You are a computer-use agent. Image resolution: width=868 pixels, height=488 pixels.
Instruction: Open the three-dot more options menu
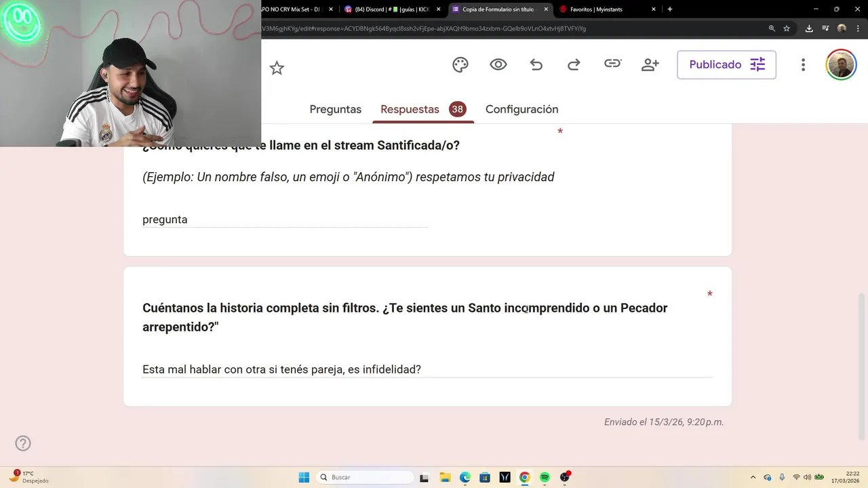tap(803, 65)
